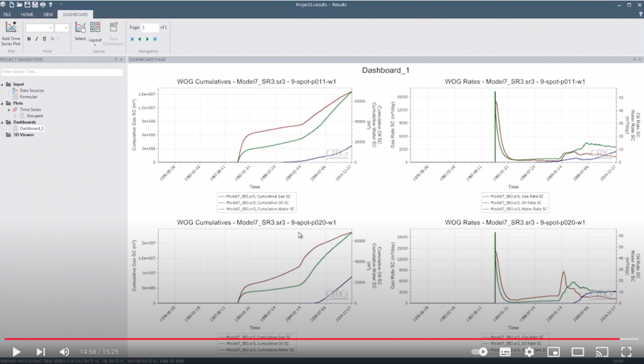The image size is (644, 364).
Task: Seek using the red video progress bar
Action: (291, 339)
